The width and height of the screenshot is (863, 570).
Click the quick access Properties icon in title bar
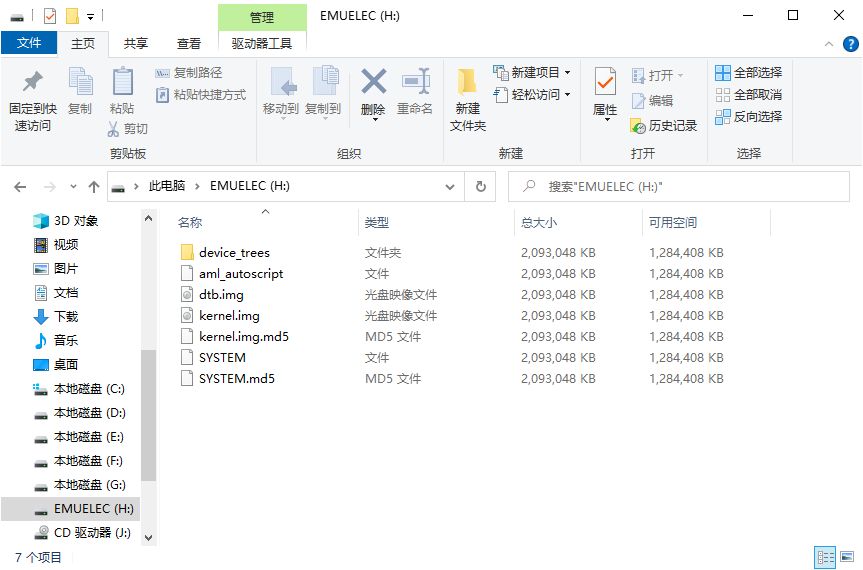[50, 16]
